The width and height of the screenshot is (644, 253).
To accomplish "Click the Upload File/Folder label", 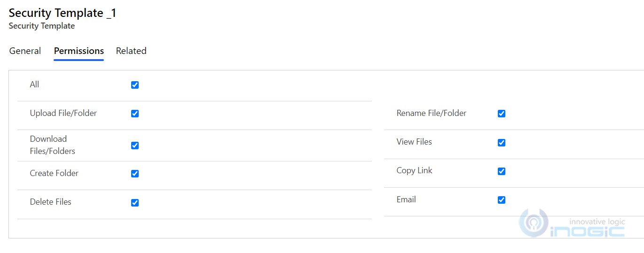I will (63, 113).
